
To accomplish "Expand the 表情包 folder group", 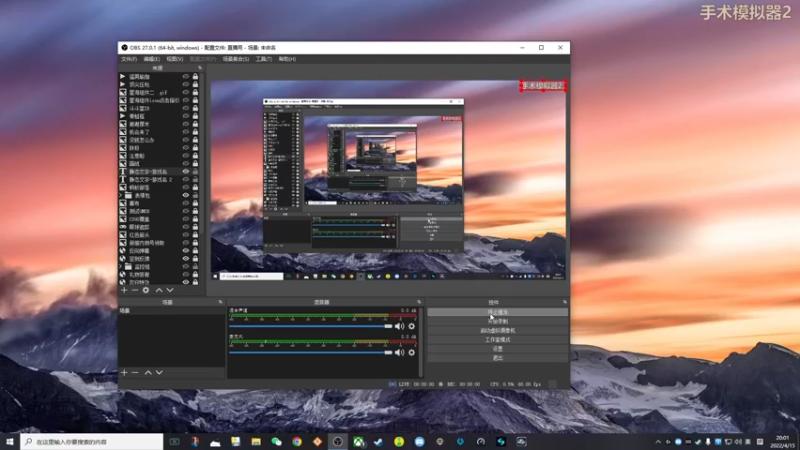I will [x=121, y=195].
